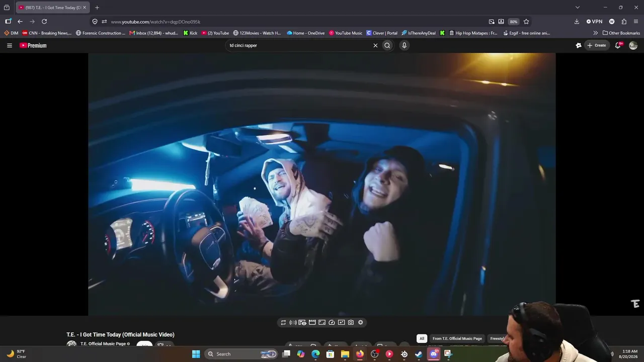Open the weather widget showing 92°F Clear
Image resolution: width=644 pixels, height=362 pixels.
[x=16, y=354]
